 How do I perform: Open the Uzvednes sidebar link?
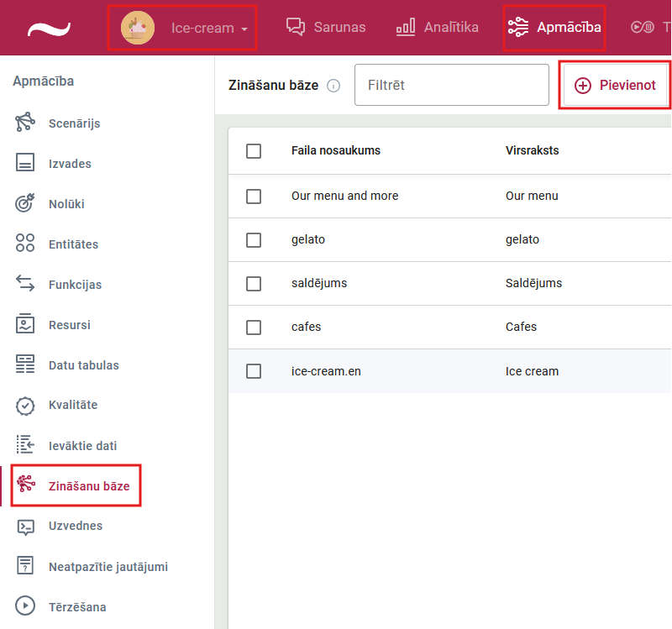point(75,526)
